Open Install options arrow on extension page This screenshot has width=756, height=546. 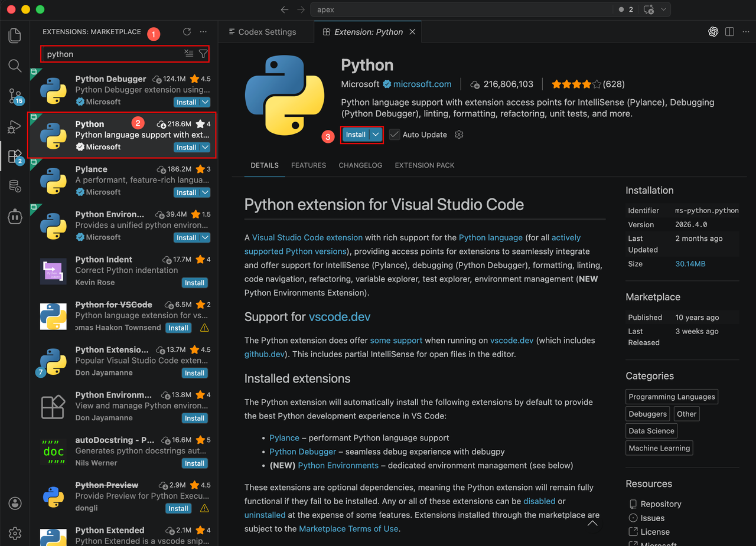pos(376,135)
